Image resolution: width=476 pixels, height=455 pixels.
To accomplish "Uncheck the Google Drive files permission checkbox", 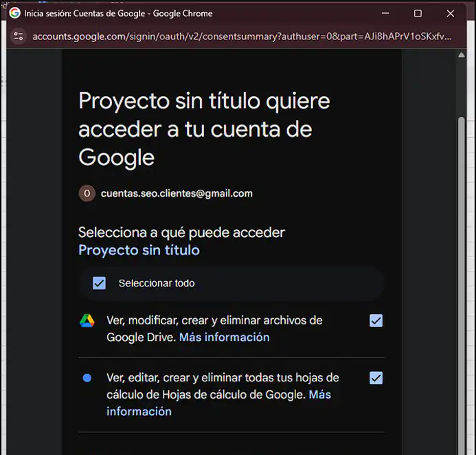I will click(x=376, y=321).
